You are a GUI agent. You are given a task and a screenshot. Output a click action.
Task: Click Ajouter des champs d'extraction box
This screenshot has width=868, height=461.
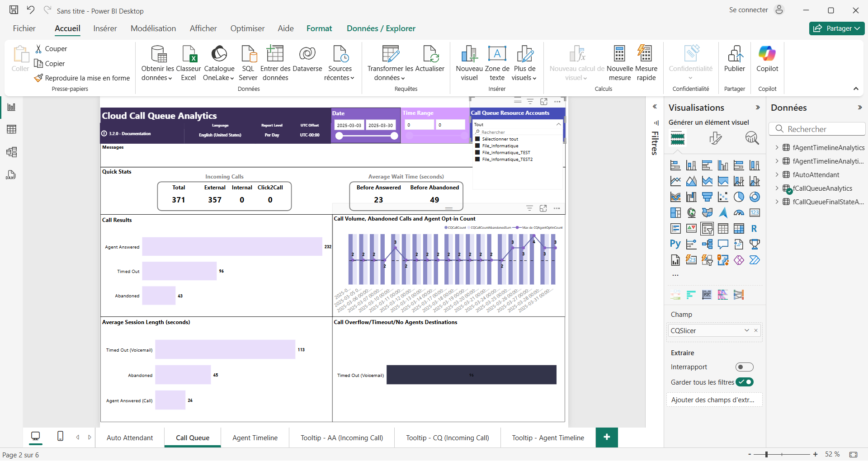click(x=713, y=400)
